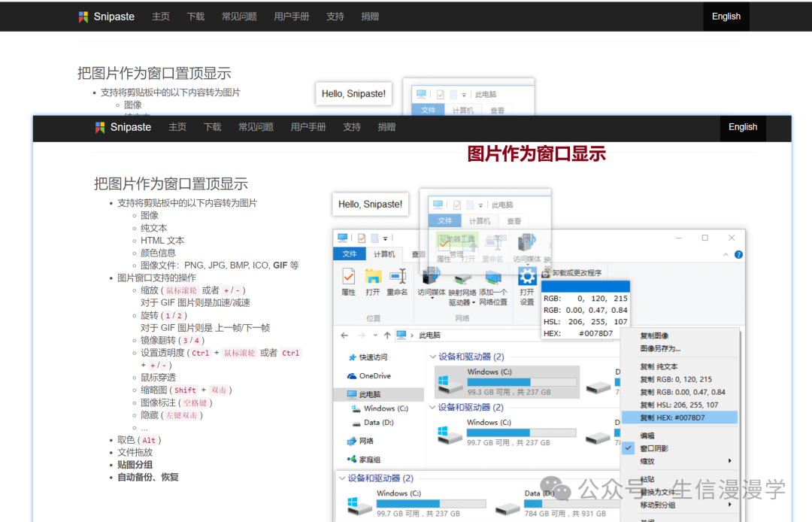Click the checkmark properties icon in the quick access toolbar
The width and height of the screenshot is (812, 522).
click(362, 238)
